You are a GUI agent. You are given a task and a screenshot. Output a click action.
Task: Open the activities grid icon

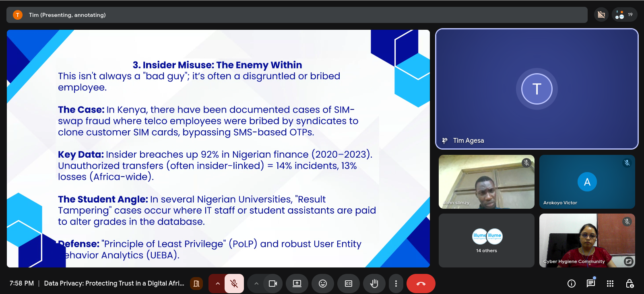pos(610,284)
